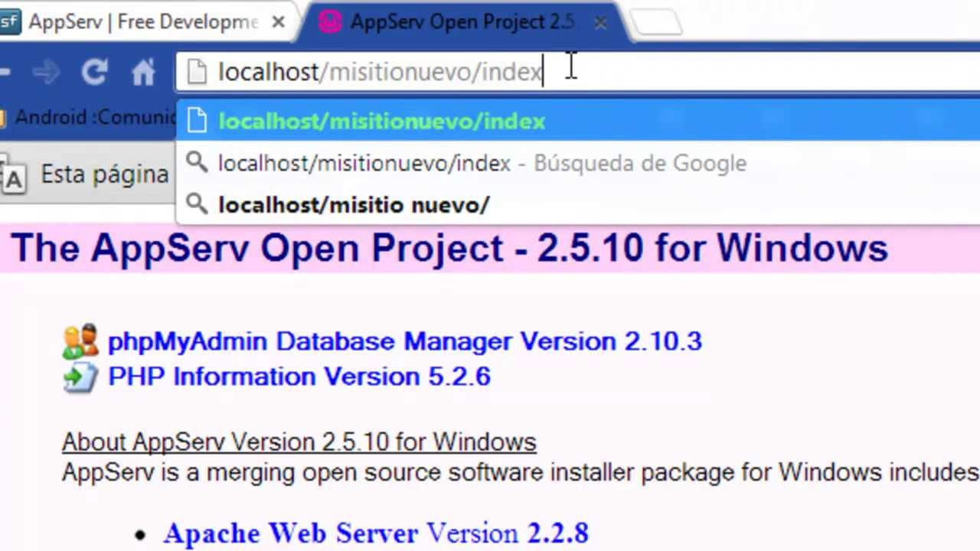This screenshot has width=980, height=551.
Task: Click the greyed-out forward navigation arrow
Action: 46,73
